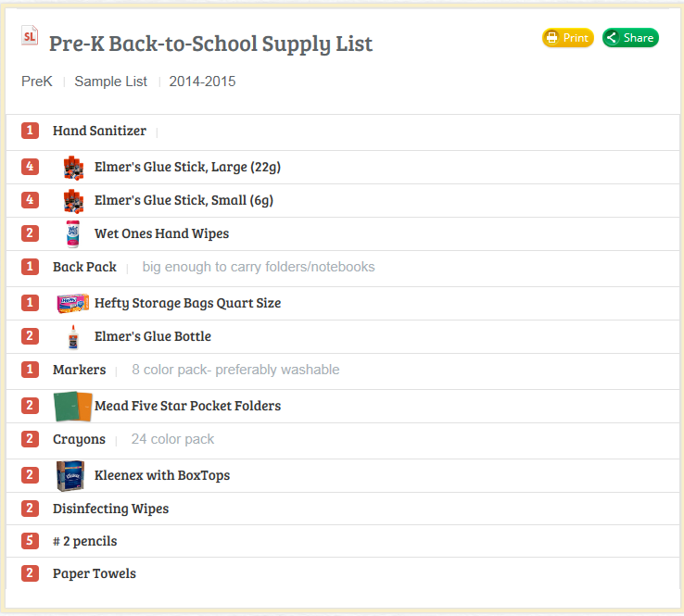The width and height of the screenshot is (684, 616).
Task: Click the Print button
Action: (x=567, y=38)
